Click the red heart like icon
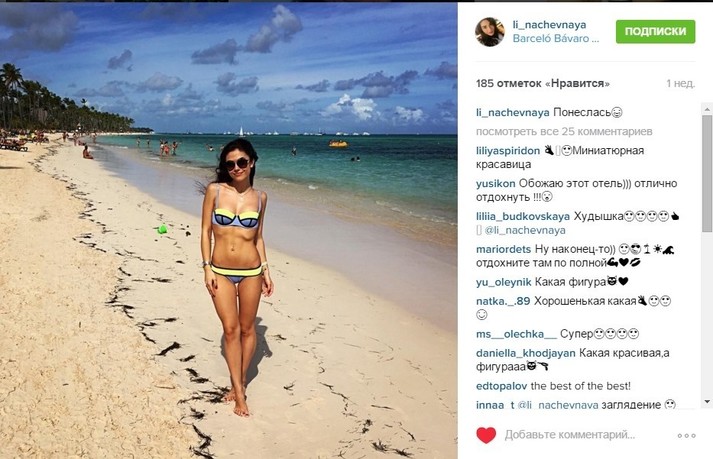 point(486,435)
